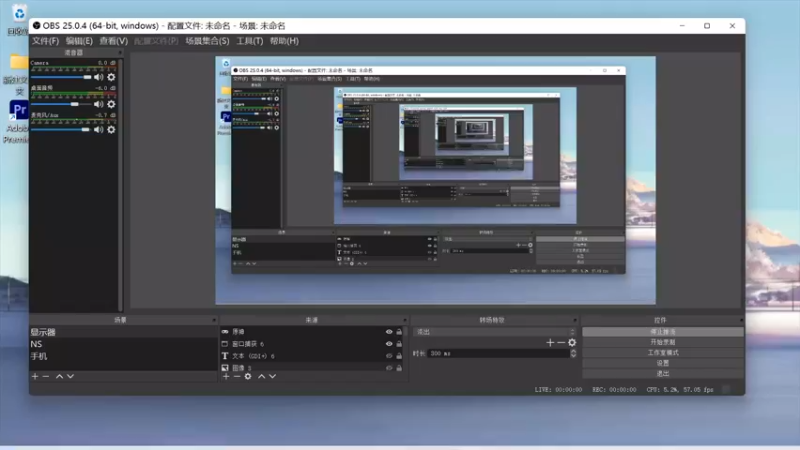Click the window capture icon of 窗口捕获 6
Viewport: 800px width, 450px height.
tap(225, 344)
